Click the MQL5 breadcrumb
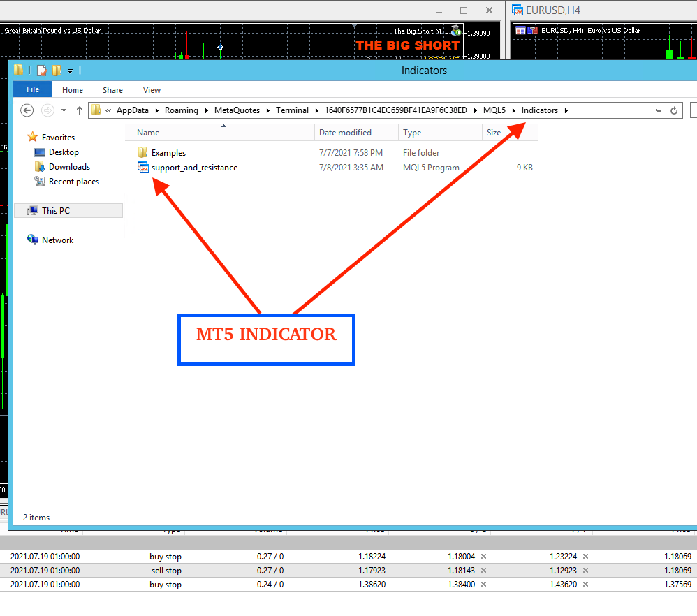This screenshot has height=616, width=697. point(494,110)
